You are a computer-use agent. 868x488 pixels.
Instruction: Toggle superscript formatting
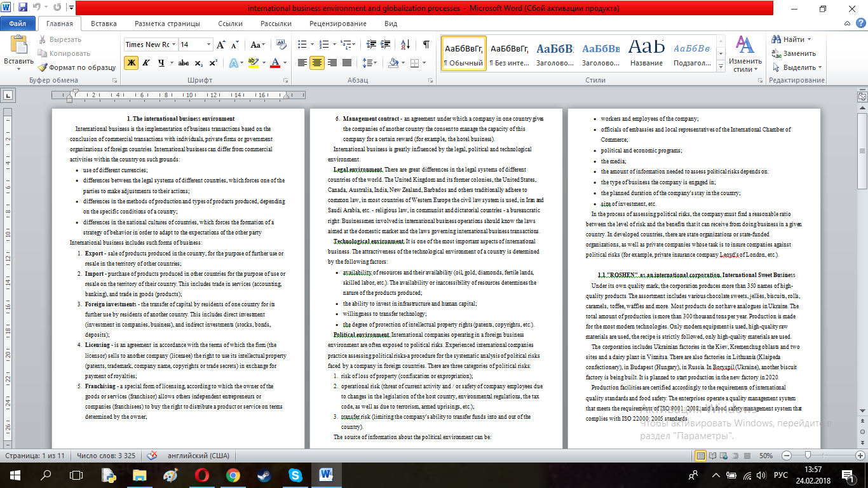(214, 62)
